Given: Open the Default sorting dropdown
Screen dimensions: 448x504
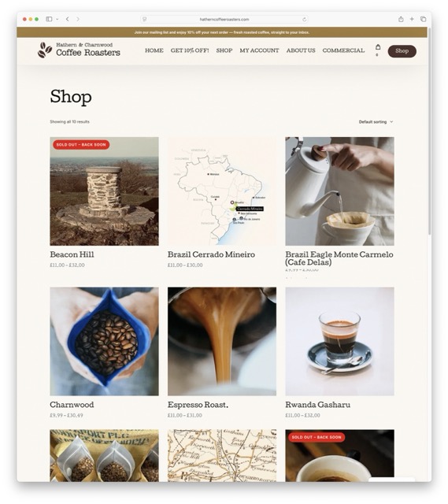Looking at the screenshot, I should [x=376, y=122].
